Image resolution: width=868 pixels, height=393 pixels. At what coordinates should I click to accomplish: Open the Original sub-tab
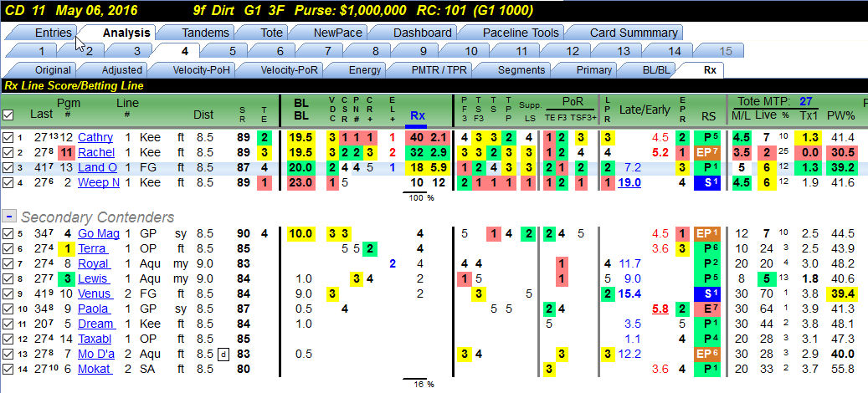tap(53, 70)
